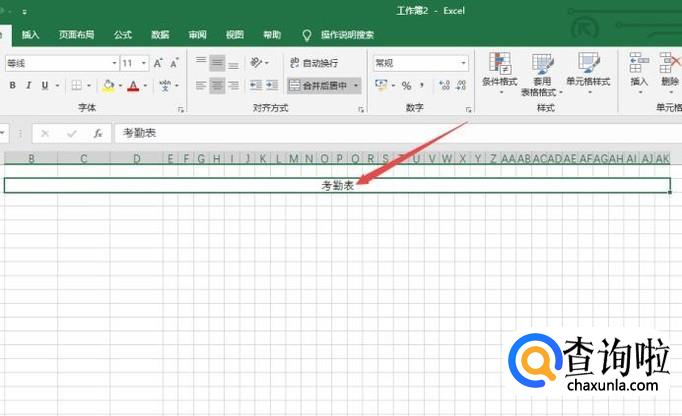Switch to the 视图 tab
This screenshot has width=682, height=416.
pos(235,35)
